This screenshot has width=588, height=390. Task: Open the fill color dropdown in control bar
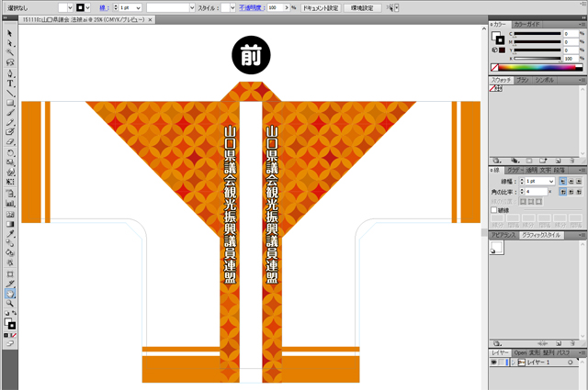tap(70, 7)
